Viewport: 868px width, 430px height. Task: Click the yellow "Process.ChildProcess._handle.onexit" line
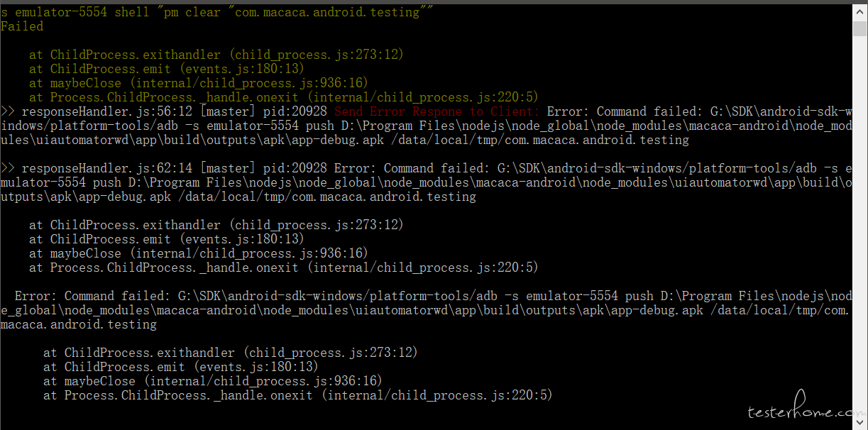[284, 97]
